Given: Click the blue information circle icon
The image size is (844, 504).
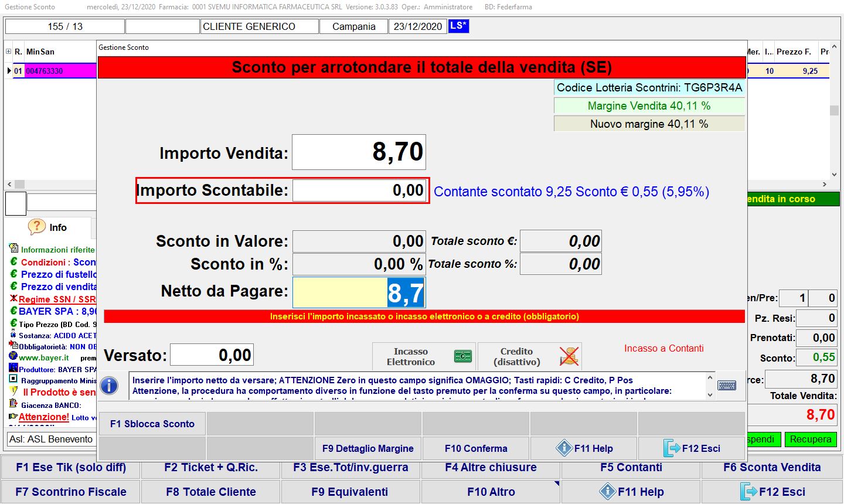Looking at the screenshot, I should pos(109,386).
